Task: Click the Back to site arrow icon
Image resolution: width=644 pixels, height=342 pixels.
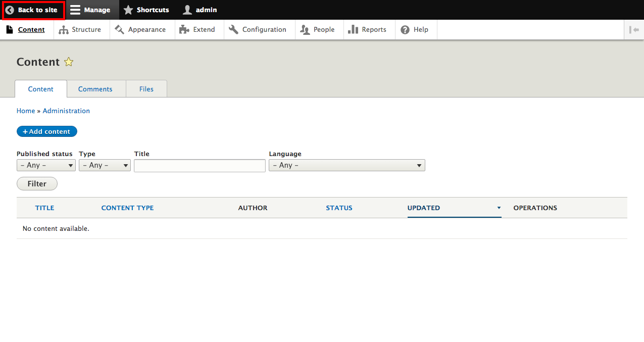Action: point(10,10)
